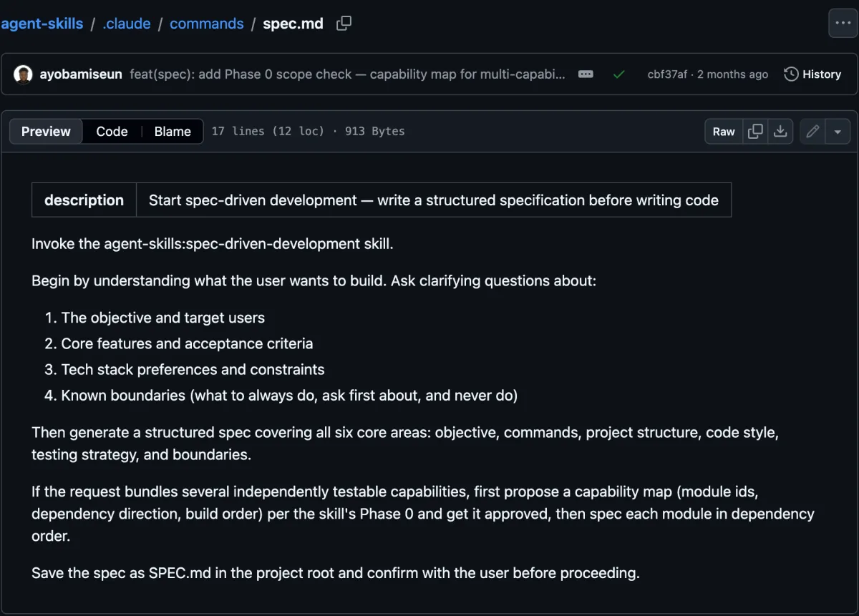Download the raw spec.md file
Screen dimensions: 859x616
(x=780, y=132)
